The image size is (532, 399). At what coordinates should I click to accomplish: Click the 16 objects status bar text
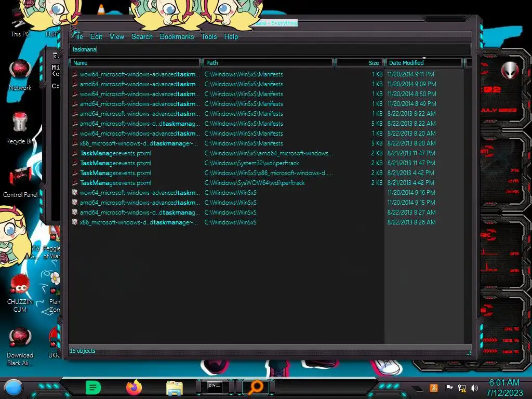[83, 351]
